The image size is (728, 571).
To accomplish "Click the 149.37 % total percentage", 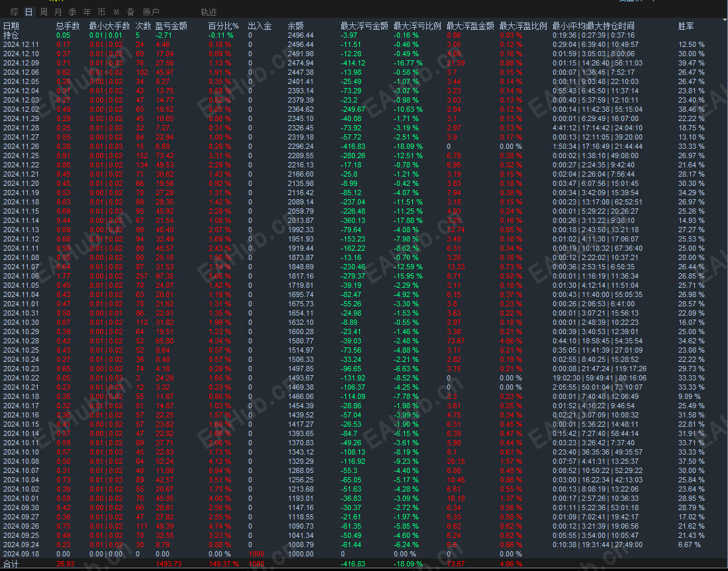I will pos(223,564).
